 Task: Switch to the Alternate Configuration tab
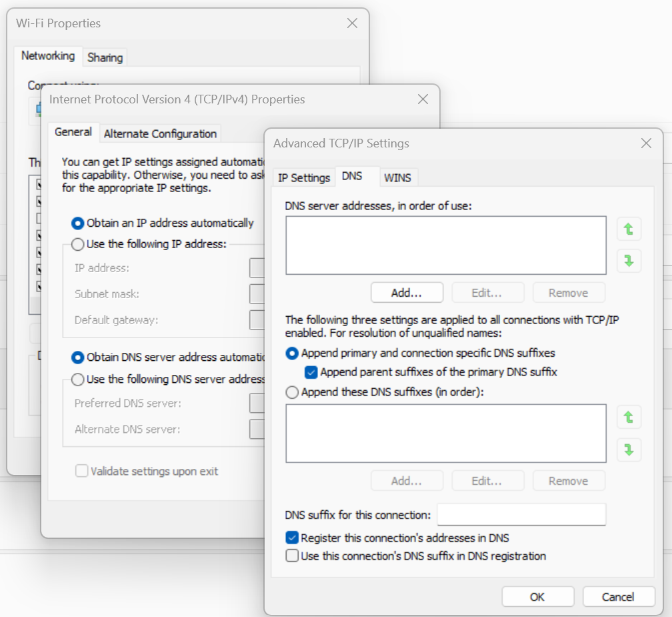(160, 133)
